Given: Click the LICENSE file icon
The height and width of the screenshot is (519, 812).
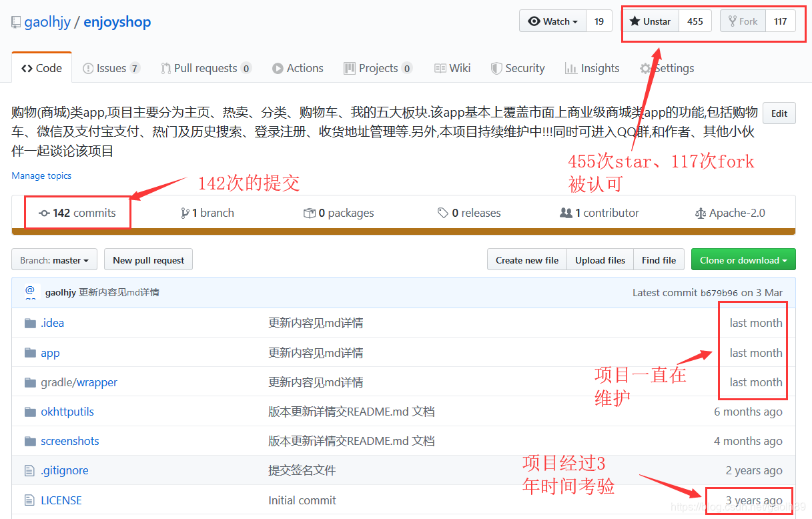Looking at the screenshot, I should point(29,500).
